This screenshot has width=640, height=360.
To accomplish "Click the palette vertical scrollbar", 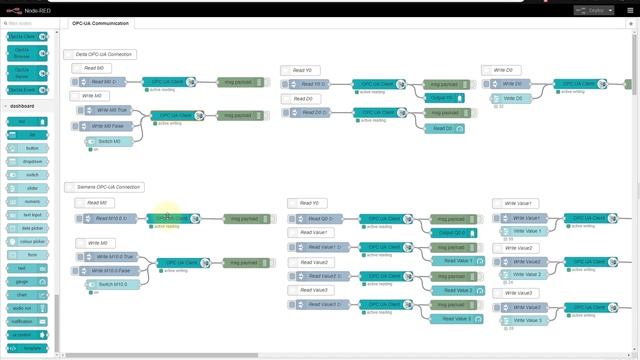I will [x=57, y=322].
